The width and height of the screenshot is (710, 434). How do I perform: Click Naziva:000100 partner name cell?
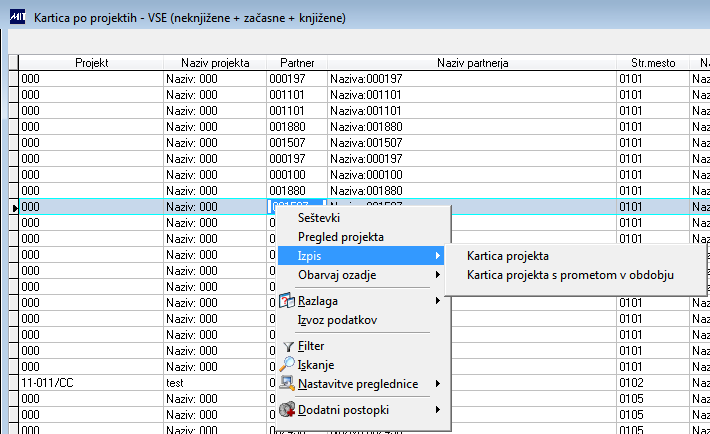(x=472, y=175)
